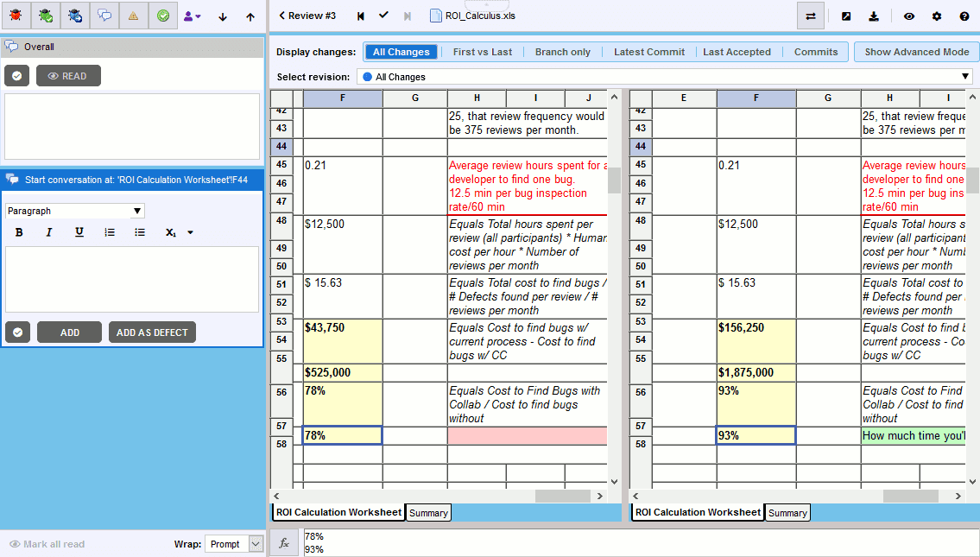This screenshot has height=557, width=980.
Task: Click the warning triangle icon
Action: point(133,16)
